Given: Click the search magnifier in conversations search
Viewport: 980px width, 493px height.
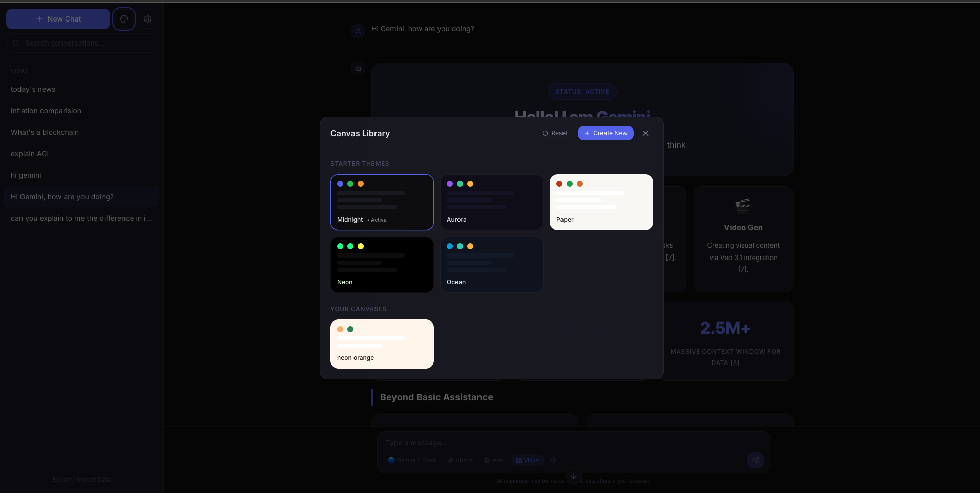Looking at the screenshot, I should coord(15,43).
